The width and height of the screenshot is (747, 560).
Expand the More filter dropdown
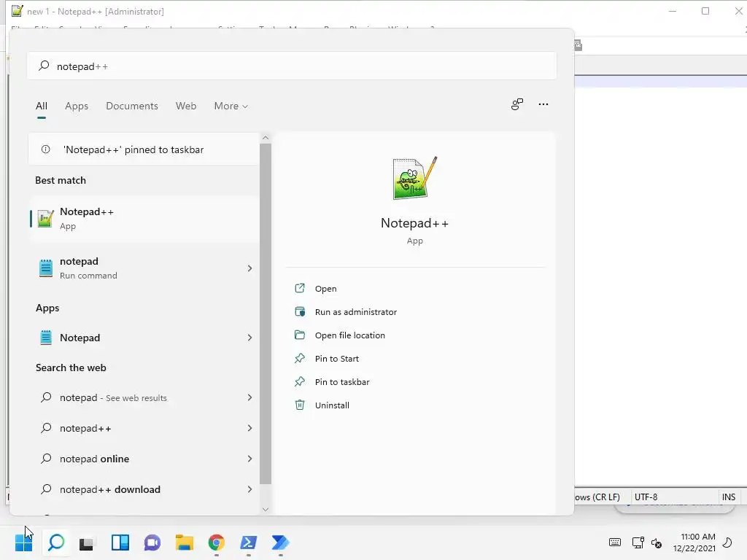231,106
